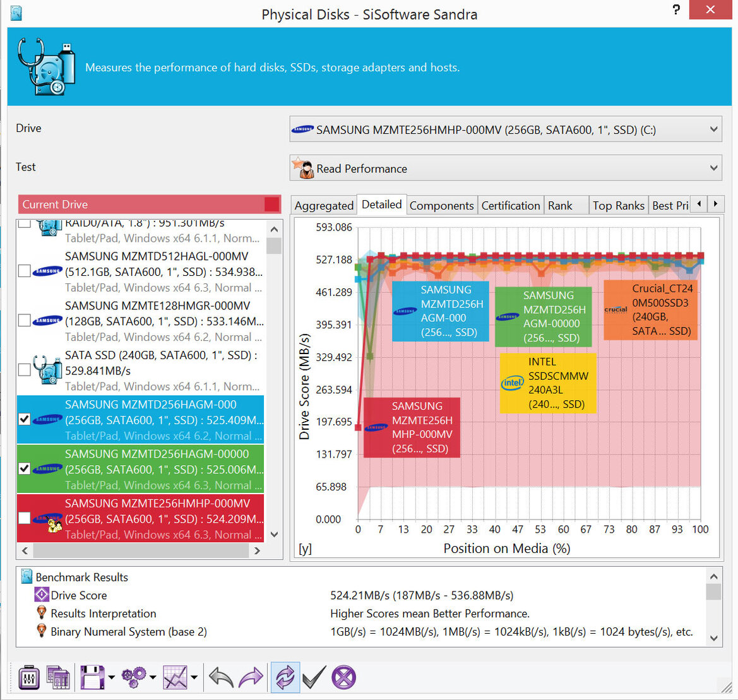Click Current Drive red color swatch
The width and height of the screenshot is (738, 700).
tap(271, 204)
